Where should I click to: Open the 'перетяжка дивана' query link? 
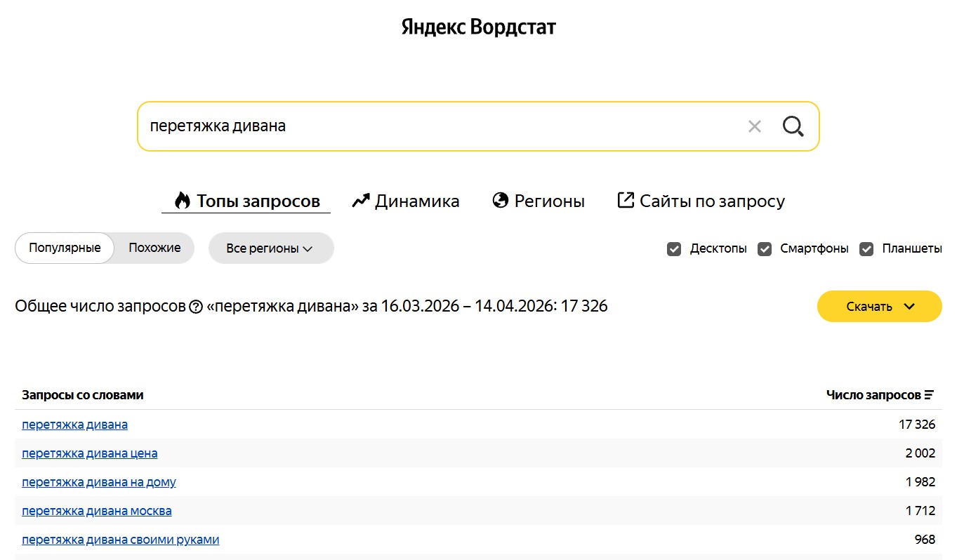75,425
